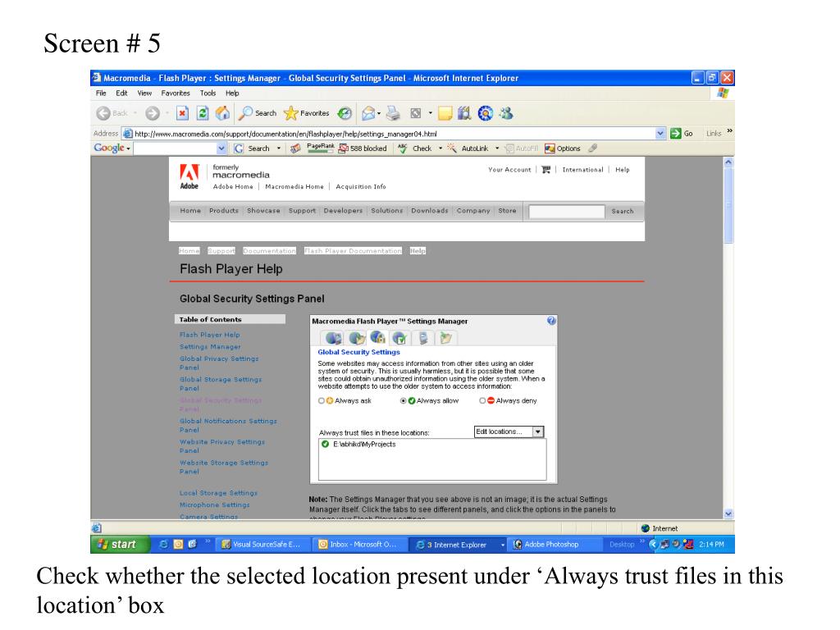The image size is (840, 630).
Task: Open Google toolbar Options
Action: tap(563, 148)
